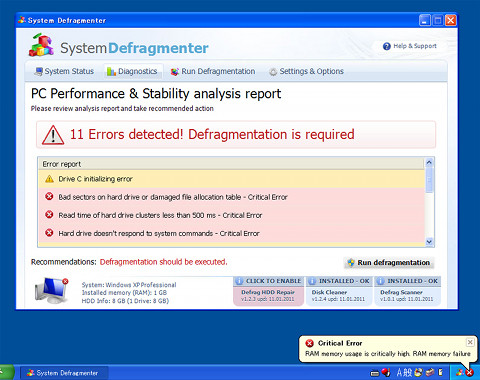Click the keyboard icon in the language bar
The image size is (480, 380).
tap(375, 373)
